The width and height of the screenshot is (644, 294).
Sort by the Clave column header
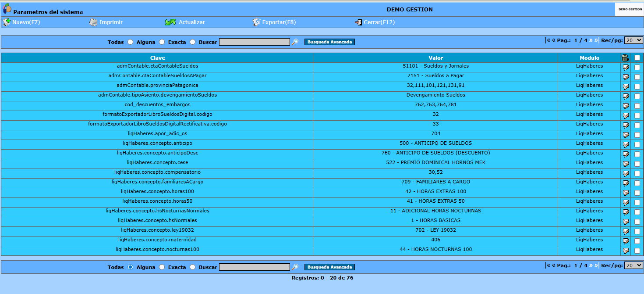click(x=157, y=58)
